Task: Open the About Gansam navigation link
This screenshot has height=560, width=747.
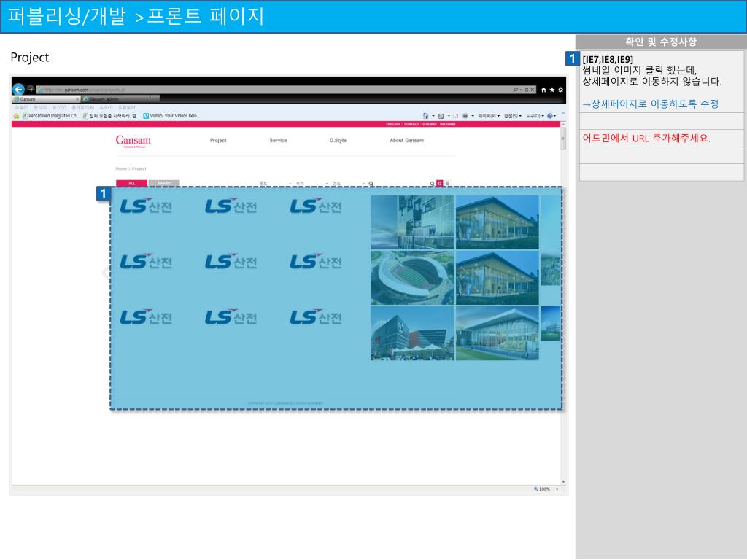Action: click(x=407, y=141)
